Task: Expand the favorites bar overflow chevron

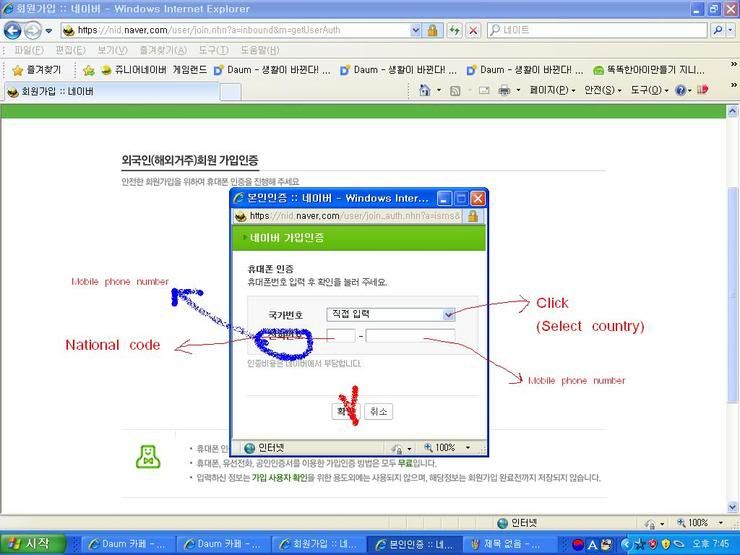Action: click(733, 64)
